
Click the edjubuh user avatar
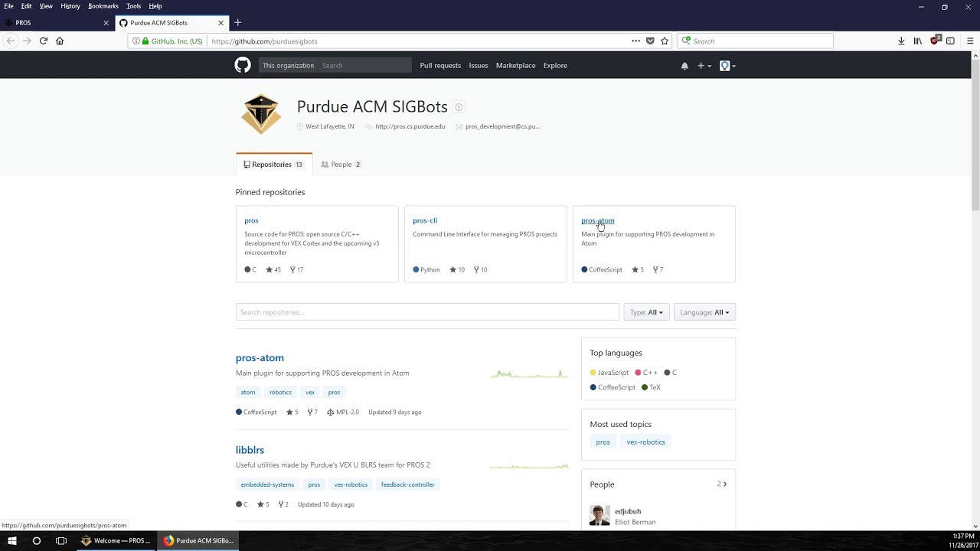(x=599, y=515)
